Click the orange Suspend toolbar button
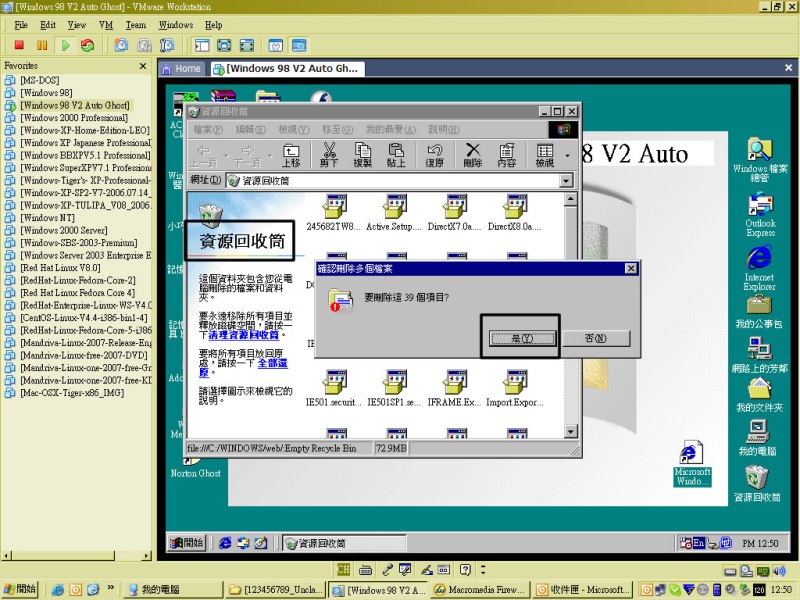This screenshot has height=600, width=800. pos(42,45)
